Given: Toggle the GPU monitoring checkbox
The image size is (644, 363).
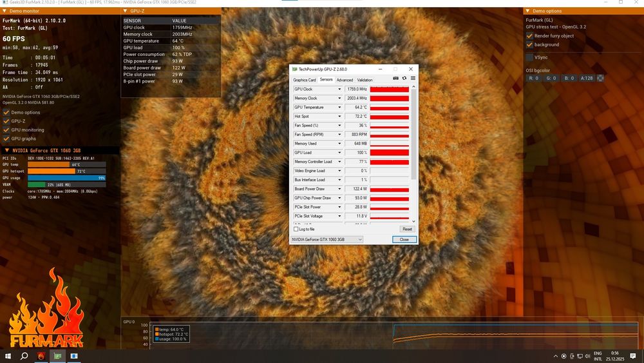Looking at the screenshot, I should (x=6, y=130).
